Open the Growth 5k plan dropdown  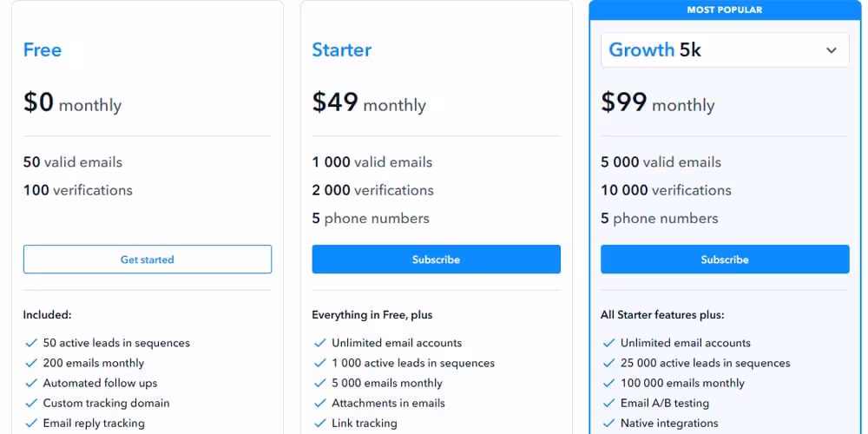point(725,49)
